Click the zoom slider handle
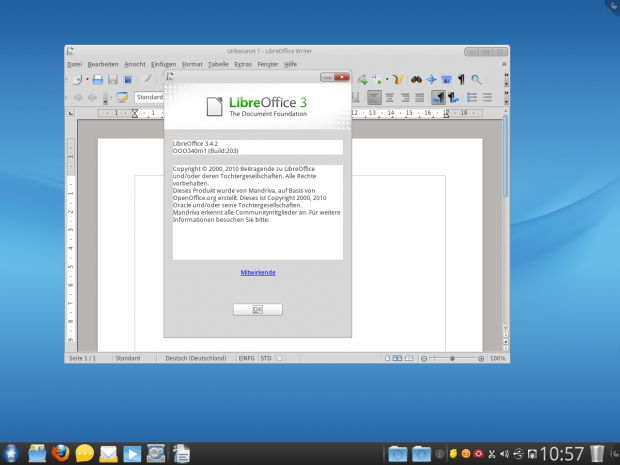620x465 pixels. pos(452,358)
